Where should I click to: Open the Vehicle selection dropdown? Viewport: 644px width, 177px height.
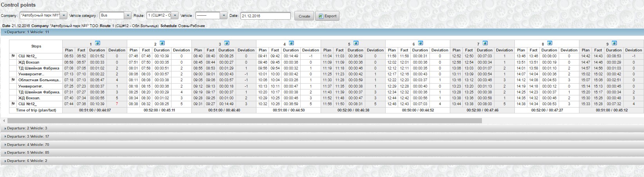point(223,16)
